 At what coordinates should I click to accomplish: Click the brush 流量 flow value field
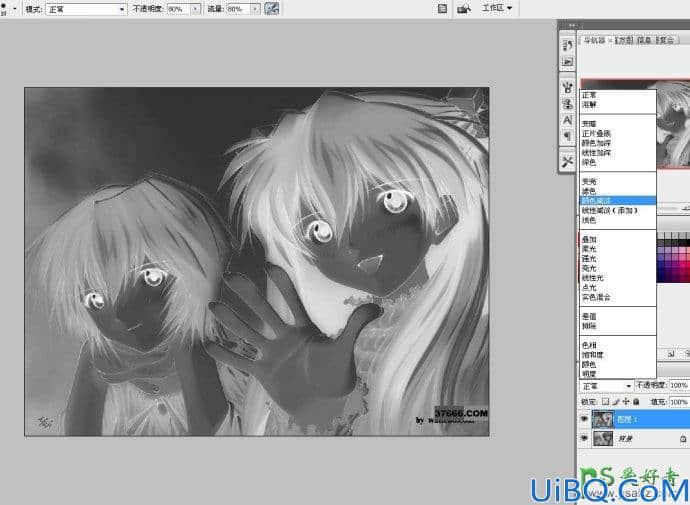238,9
